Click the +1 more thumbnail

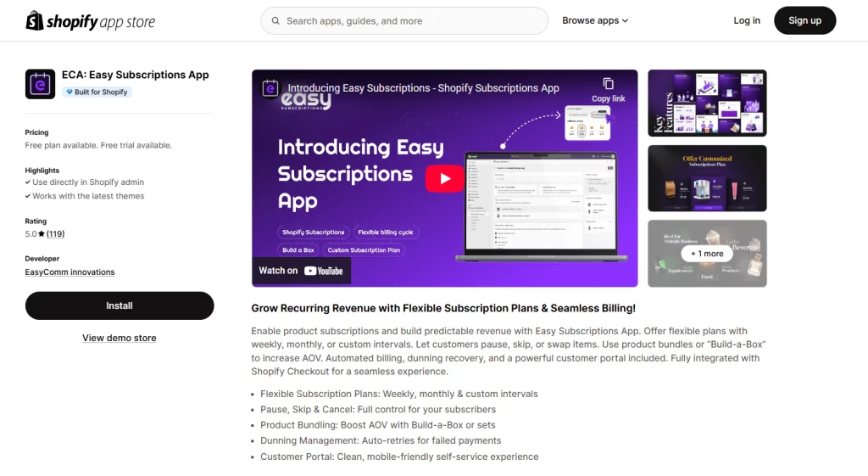(708, 254)
